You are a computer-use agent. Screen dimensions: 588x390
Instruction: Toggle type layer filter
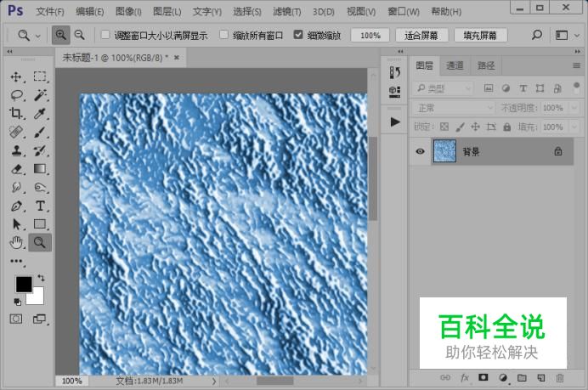click(523, 88)
